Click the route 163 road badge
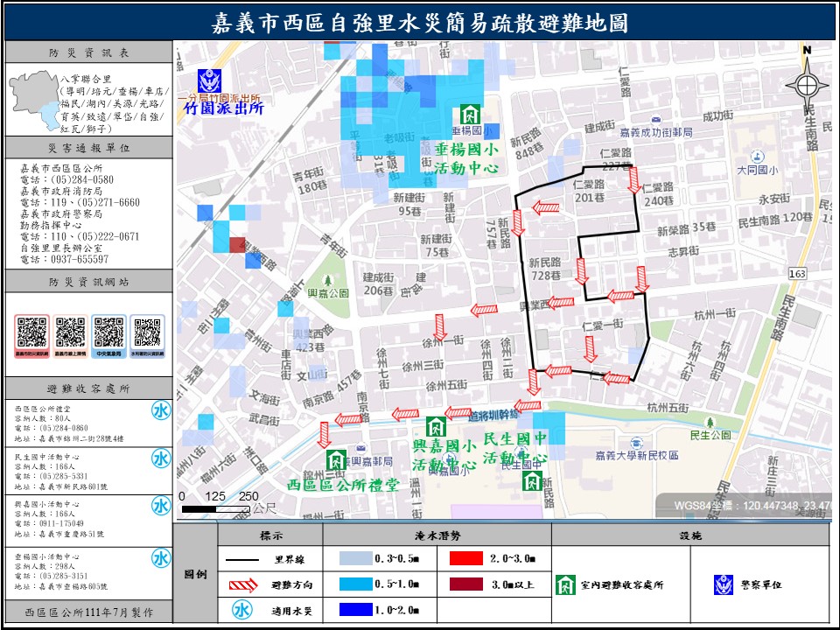 [795, 274]
